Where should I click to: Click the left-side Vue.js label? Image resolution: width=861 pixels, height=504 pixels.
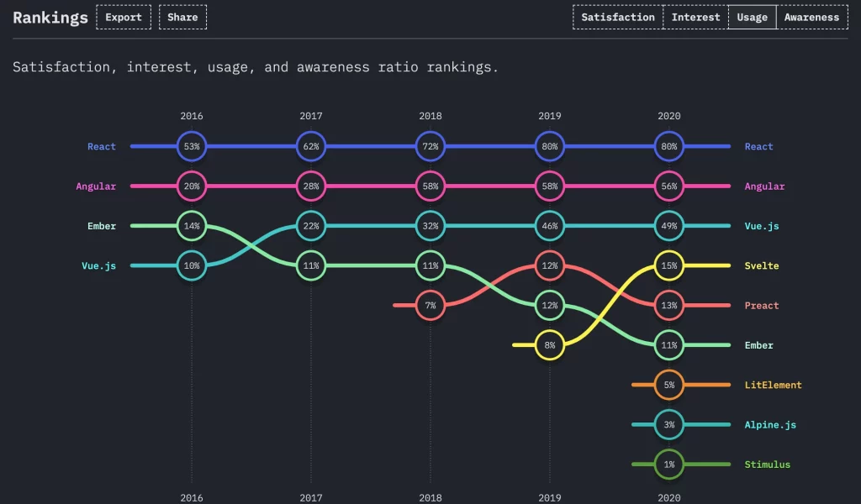click(x=98, y=265)
